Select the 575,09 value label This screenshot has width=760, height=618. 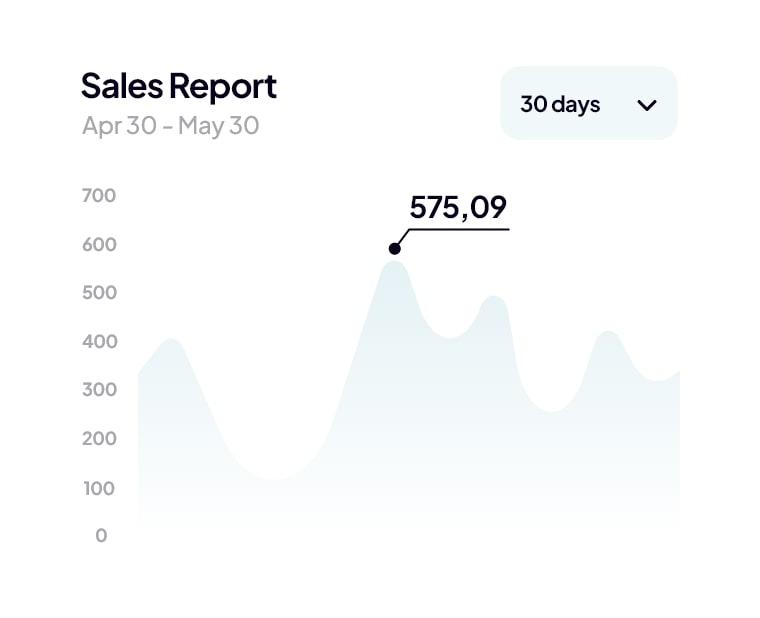[458, 207]
